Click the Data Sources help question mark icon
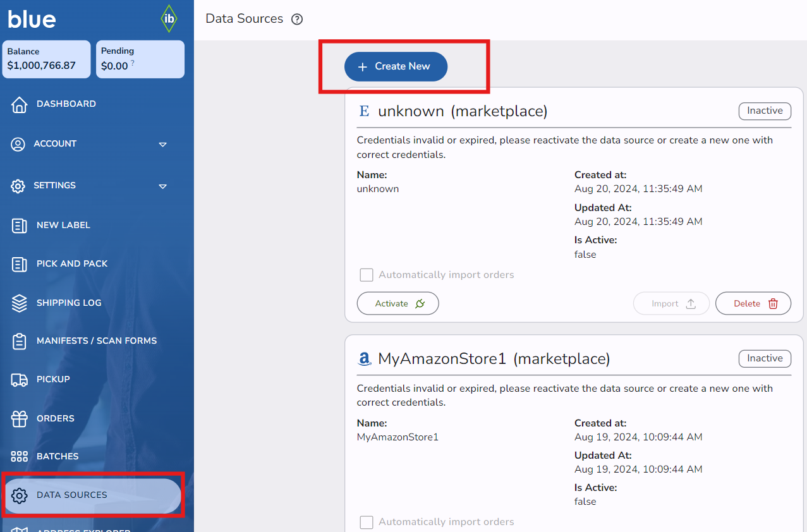Viewport: 807px width, 532px height. click(x=297, y=19)
